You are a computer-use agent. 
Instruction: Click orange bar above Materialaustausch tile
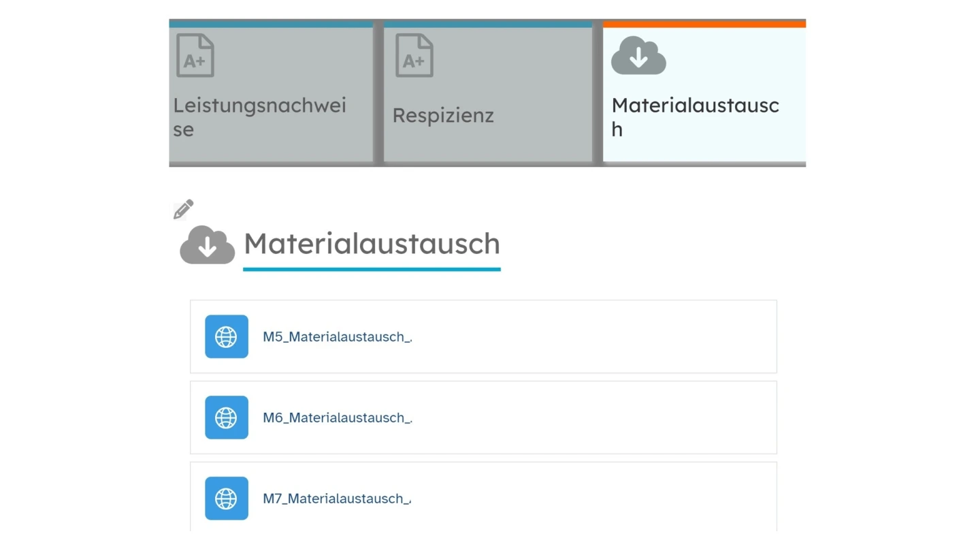pos(704,24)
